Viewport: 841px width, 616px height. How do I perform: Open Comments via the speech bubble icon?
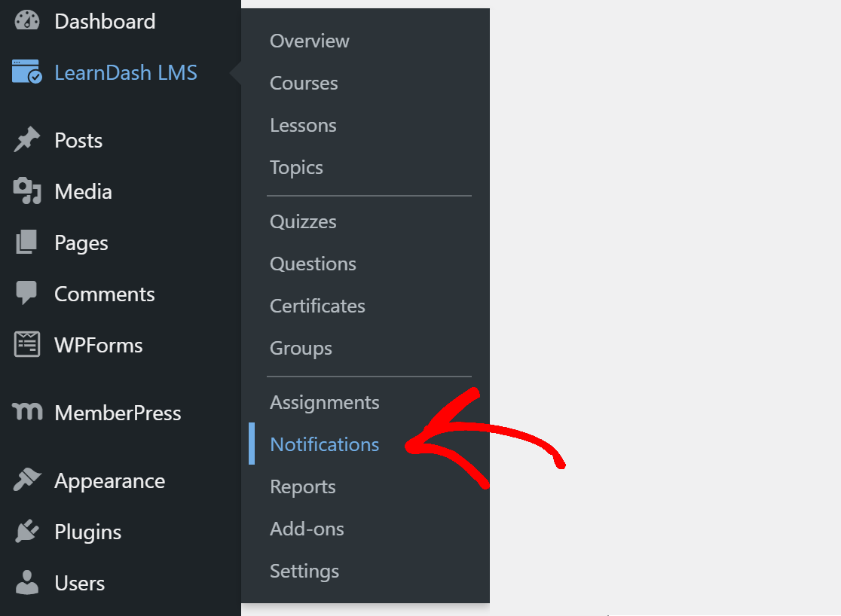pos(25,294)
